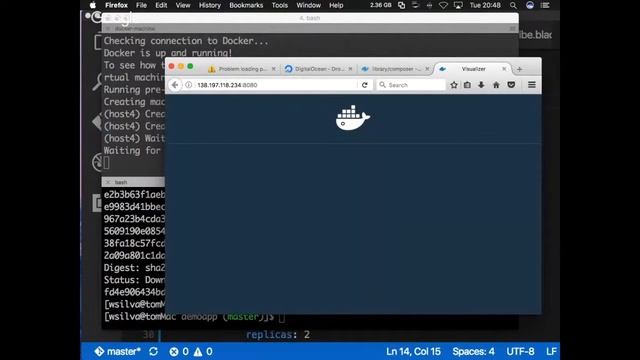Click the terminal window title bar
This screenshot has width=640, height=360.
coord(310,18)
